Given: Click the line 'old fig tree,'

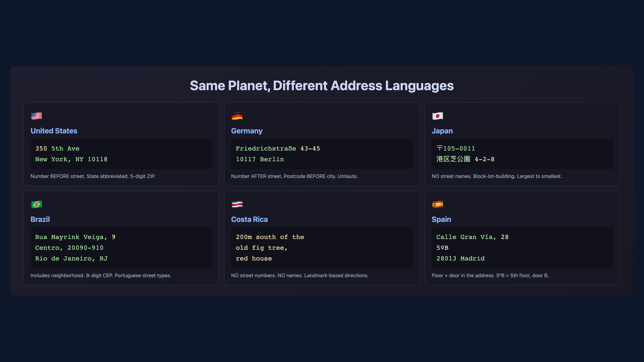Looking at the screenshot, I should [x=262, y=248].
